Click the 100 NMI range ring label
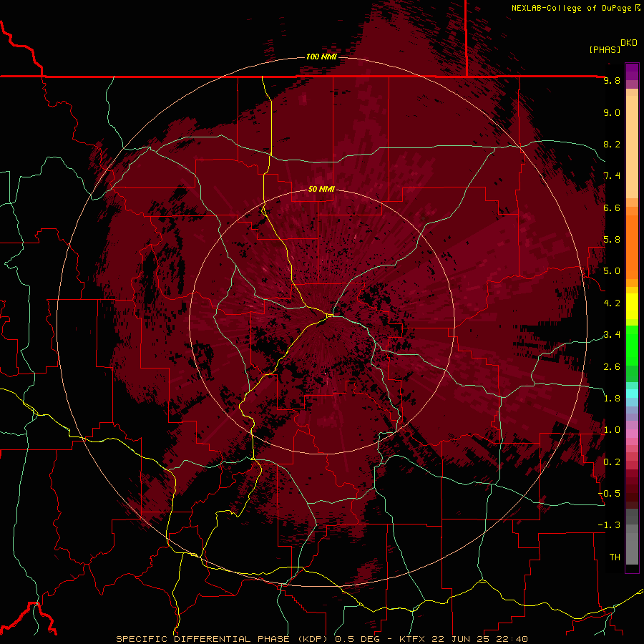644x644 pixels. (x=321, y=57)
